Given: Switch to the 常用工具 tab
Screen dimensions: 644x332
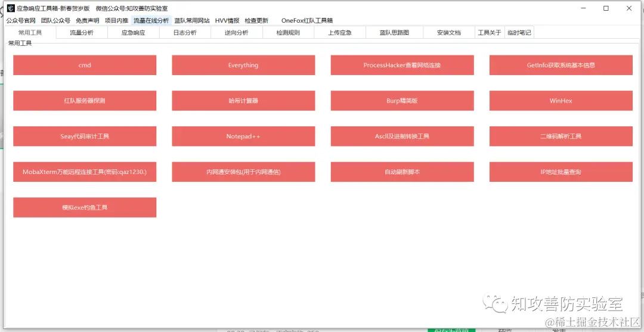Looking at the screenshot, I should coord(30,32).
